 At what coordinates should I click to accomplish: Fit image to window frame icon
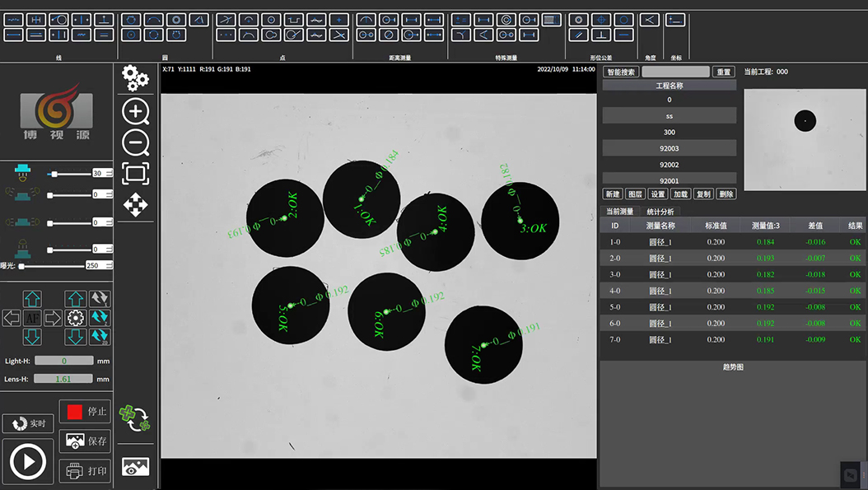136,174
